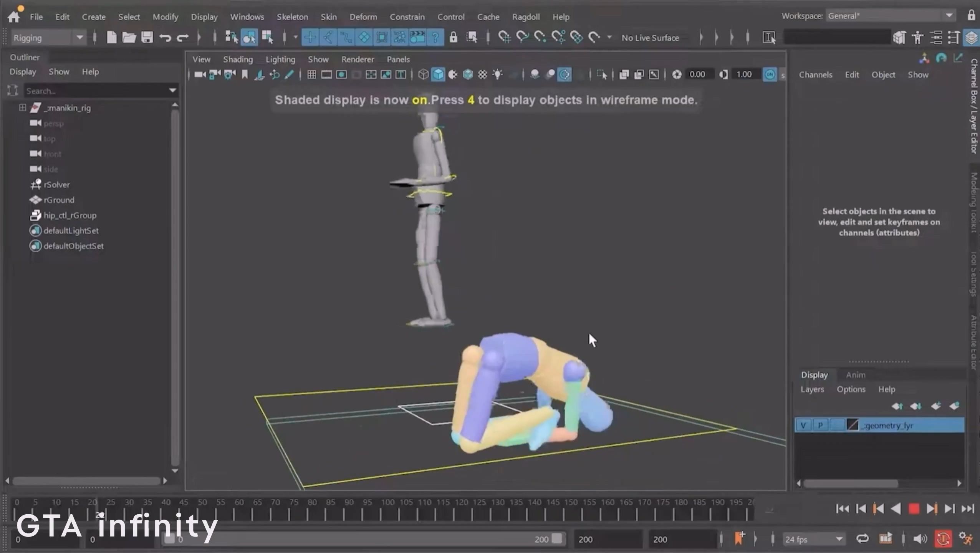Toggle visibility V on geometry_lyr layer
Viewport: 980px width, 553px height.
(x=803, y=426)
